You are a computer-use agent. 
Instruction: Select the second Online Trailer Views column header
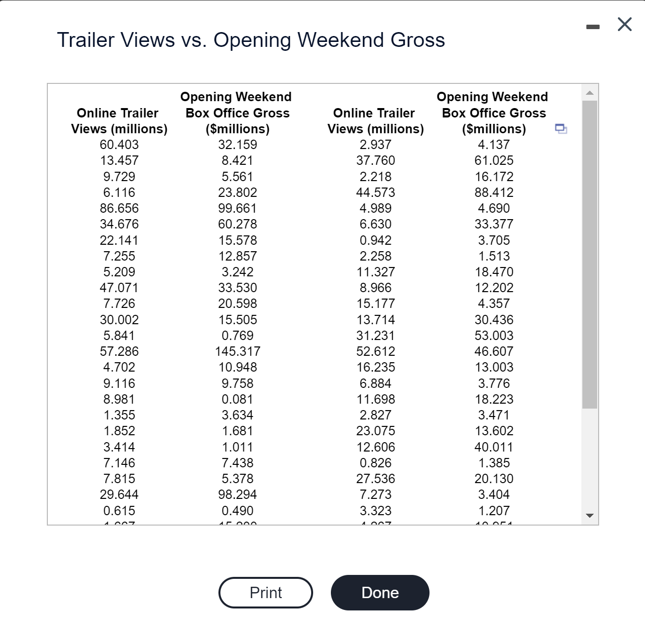click(375, 121)
